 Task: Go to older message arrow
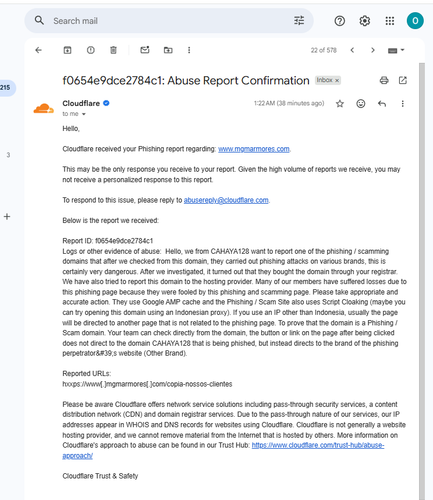coord(373,50)
